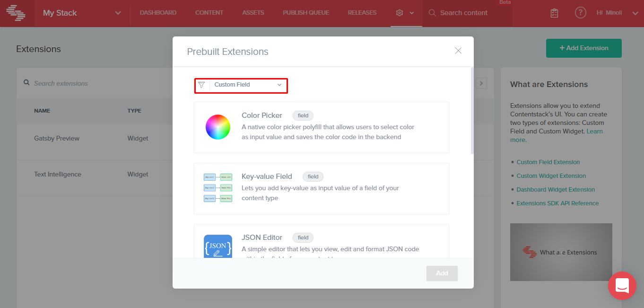The width and height of the screenshot is (644, 308).
Task: Select the JSON Editor extension title
Action: [262, 238]
